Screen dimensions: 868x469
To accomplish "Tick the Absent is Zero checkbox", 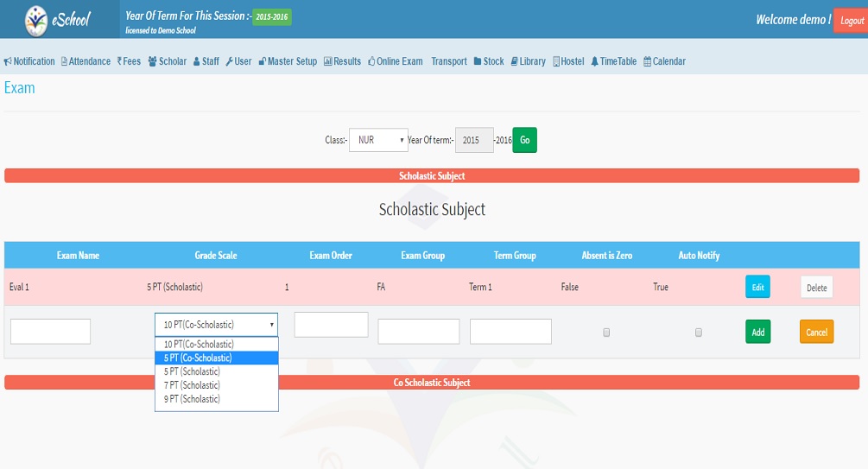I will pyautogui.click(x=606, y=333).
